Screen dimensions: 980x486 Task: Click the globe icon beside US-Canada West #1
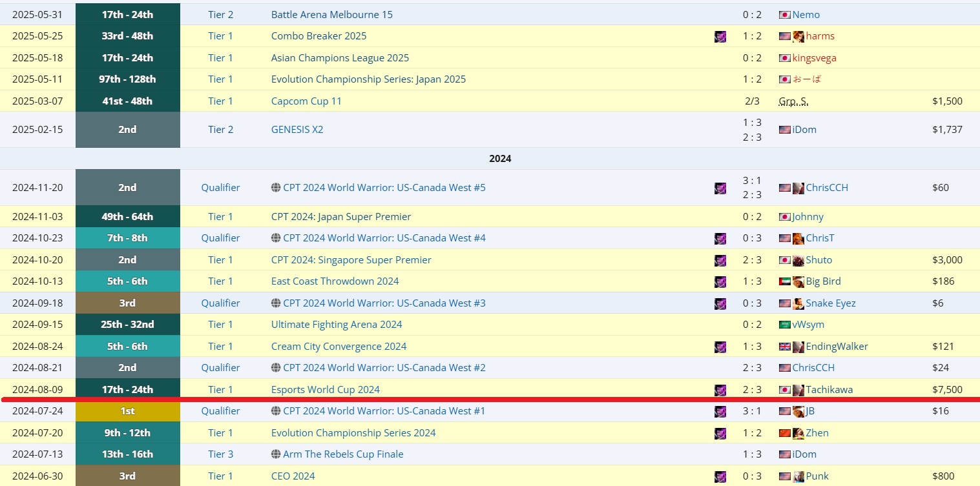point(276,411)
